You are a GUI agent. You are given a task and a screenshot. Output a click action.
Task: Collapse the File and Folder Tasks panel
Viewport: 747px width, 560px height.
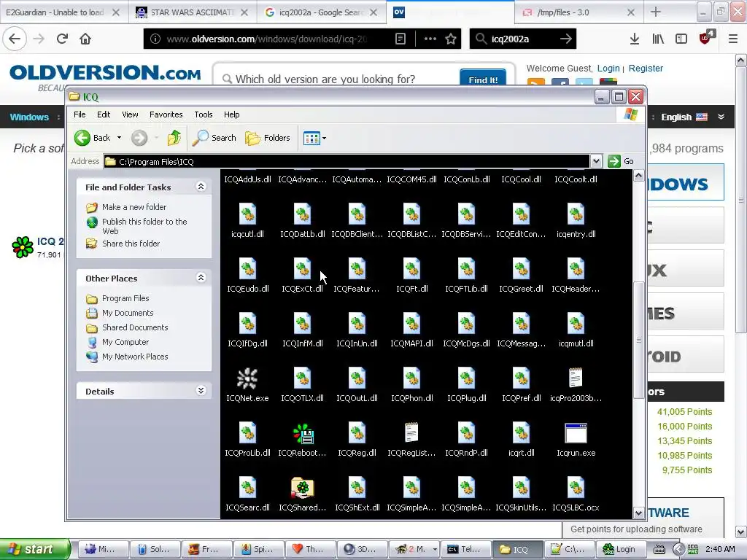[201, 187]
